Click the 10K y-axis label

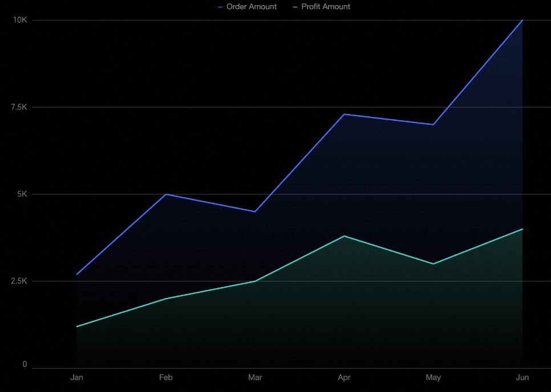20,20
